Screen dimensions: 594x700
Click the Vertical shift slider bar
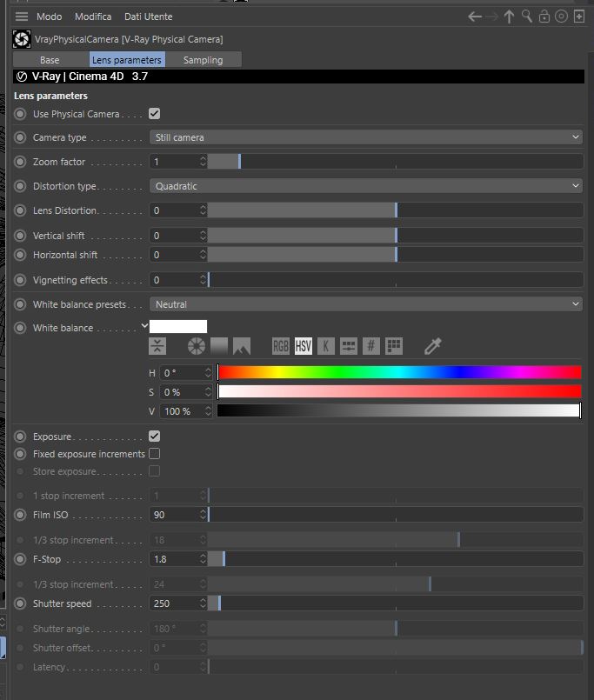(x=395, y=235)
